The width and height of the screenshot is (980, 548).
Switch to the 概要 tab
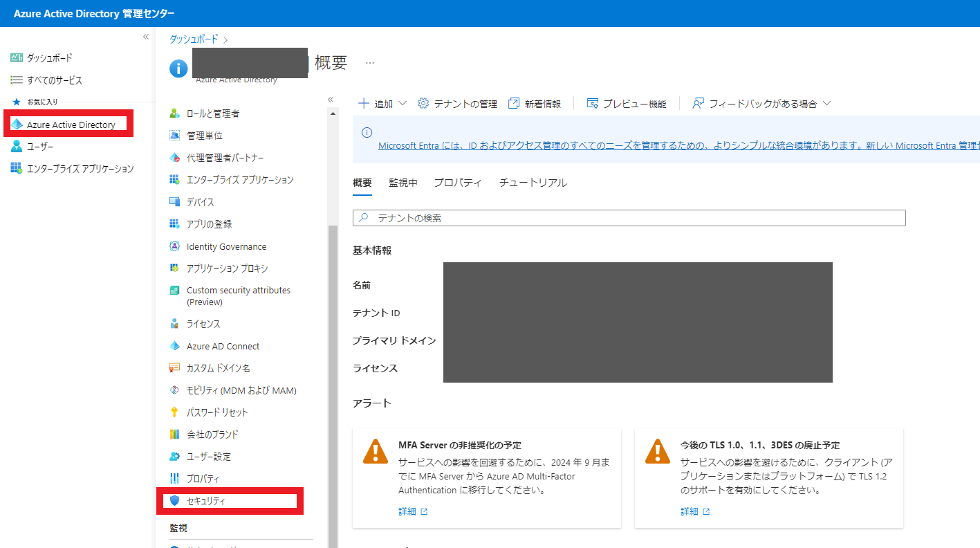click(362, 183)
